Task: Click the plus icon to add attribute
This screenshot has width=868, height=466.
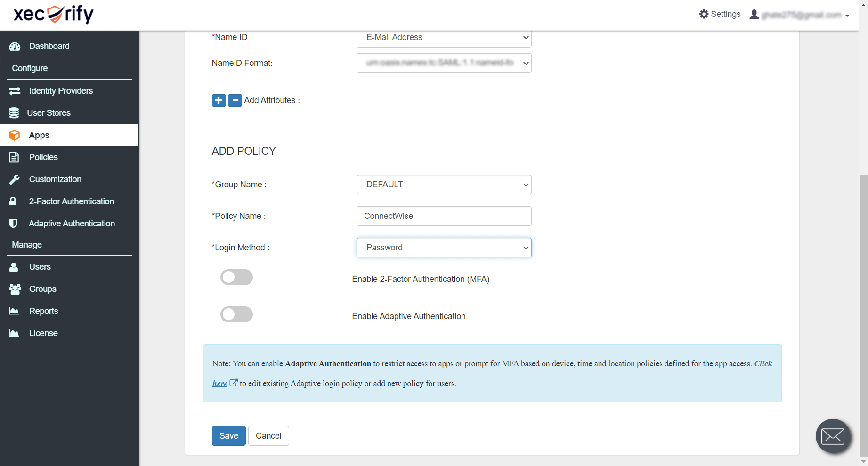Action: 219,100
